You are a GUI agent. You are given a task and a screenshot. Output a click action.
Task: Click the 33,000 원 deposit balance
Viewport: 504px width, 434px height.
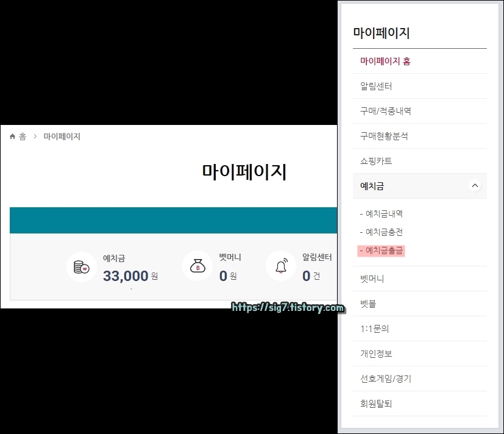pyautogui.click(x=130, y=276)
